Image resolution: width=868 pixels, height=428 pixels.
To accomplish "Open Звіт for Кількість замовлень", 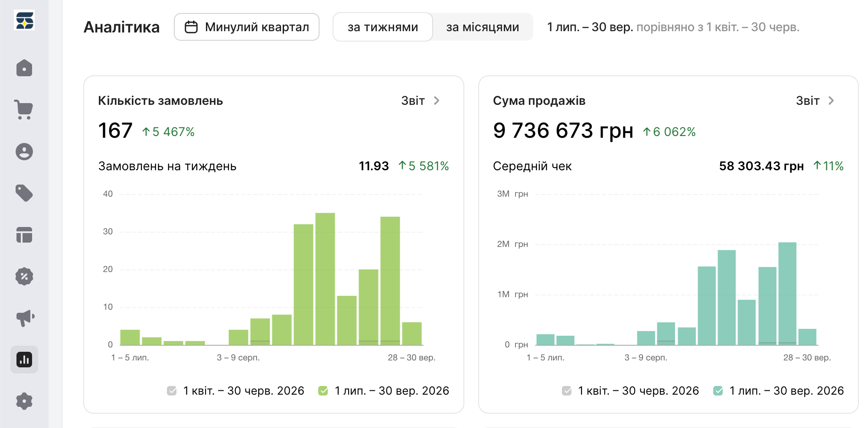I will pos(421,101).
